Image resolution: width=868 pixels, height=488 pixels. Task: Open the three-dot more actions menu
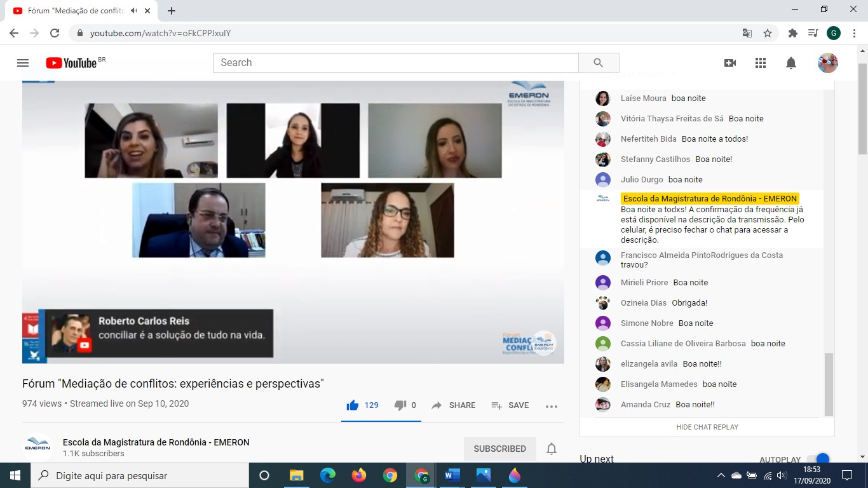551,406
